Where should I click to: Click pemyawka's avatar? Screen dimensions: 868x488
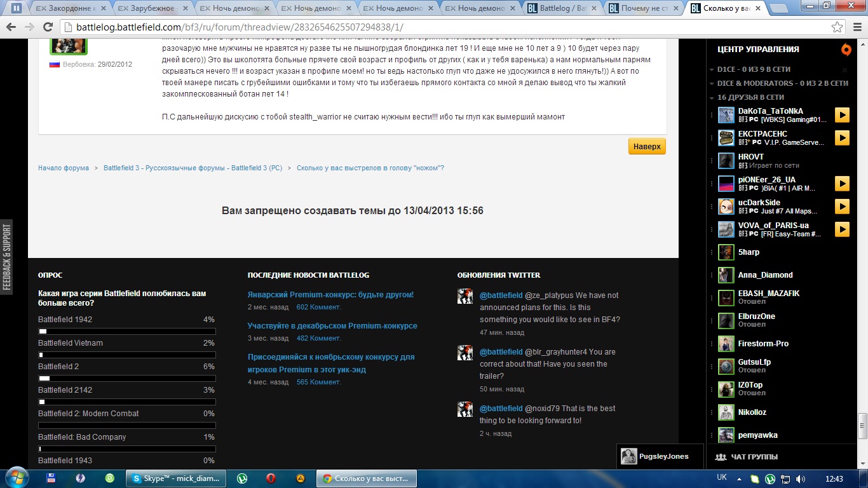726,435
